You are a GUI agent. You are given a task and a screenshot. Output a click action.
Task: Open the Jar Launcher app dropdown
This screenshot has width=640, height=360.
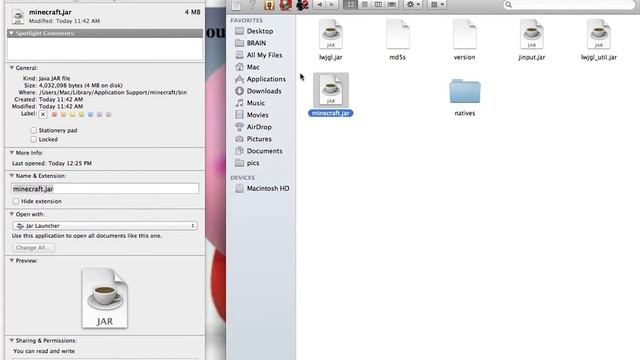pyautogui.click(x=105, y=226)
